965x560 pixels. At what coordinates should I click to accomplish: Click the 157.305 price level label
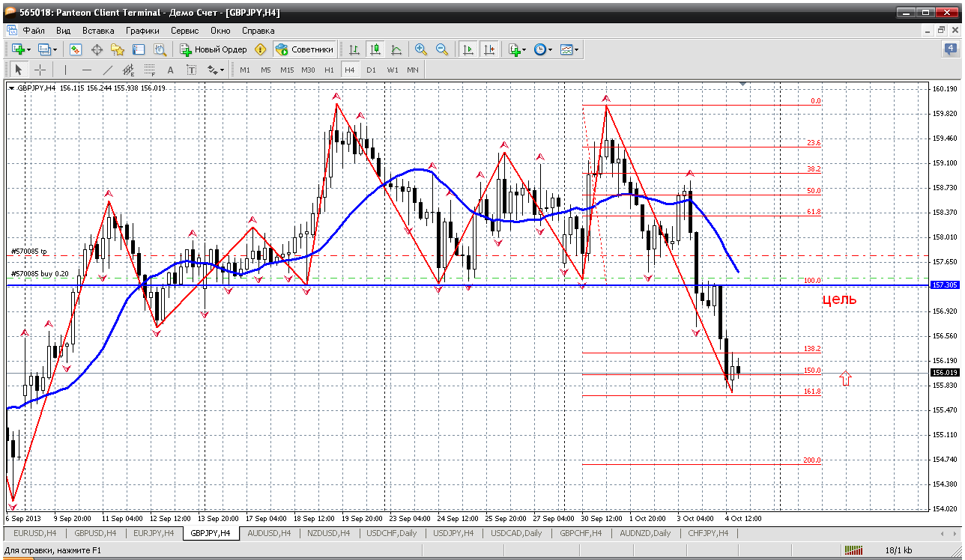(x=943, y=285)
